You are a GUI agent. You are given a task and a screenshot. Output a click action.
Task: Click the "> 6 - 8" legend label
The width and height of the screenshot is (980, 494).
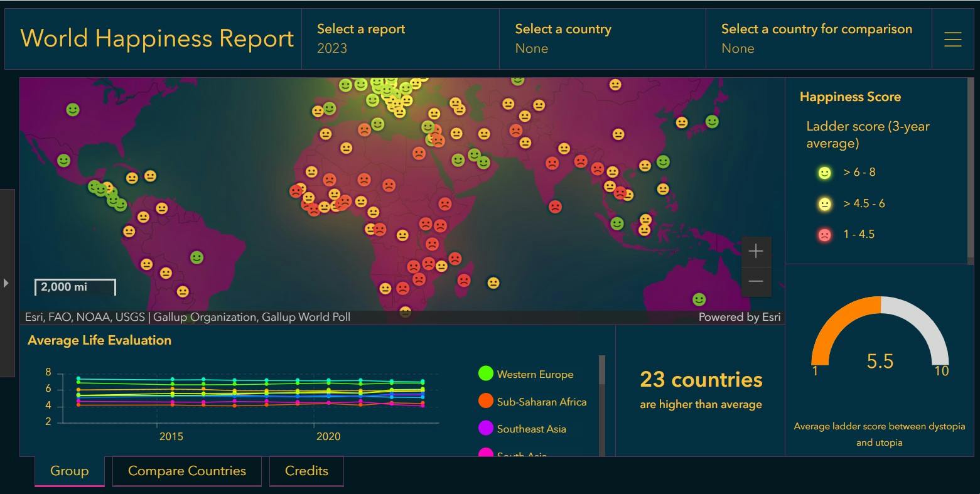point(860,172)
